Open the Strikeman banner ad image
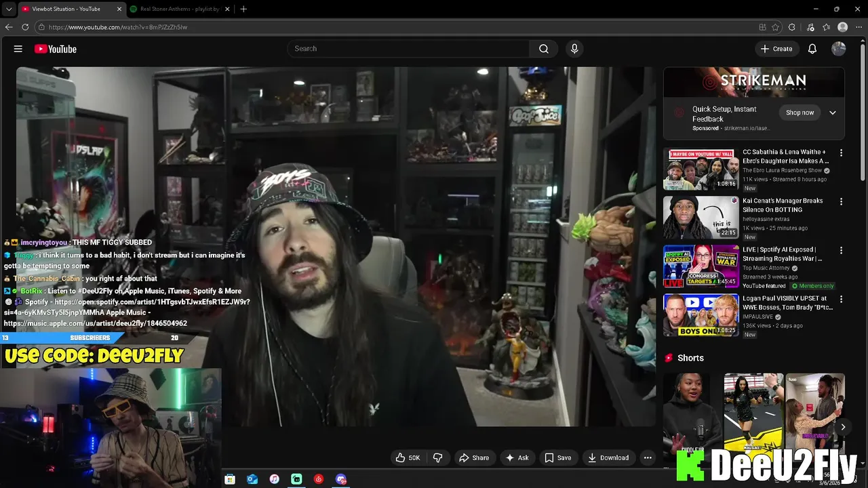Image resolution: width=868 pixels, height=488 pixels. (754, 83)
